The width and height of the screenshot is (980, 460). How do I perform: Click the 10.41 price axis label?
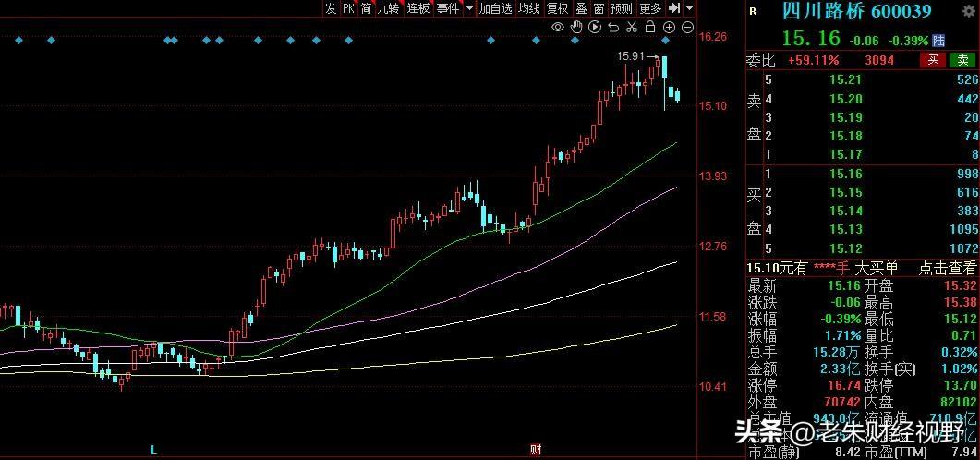click(712, 387)
